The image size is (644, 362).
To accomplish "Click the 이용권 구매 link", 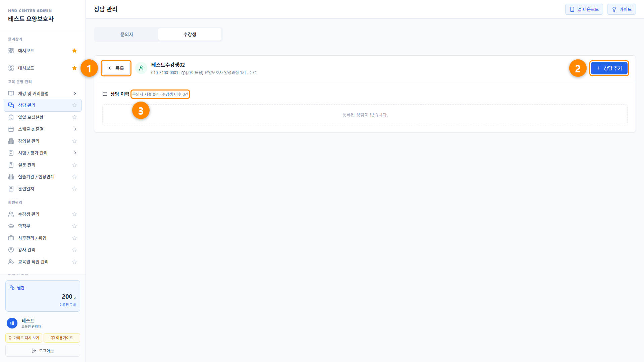I will pyautogui.click(x=68, y=305).
